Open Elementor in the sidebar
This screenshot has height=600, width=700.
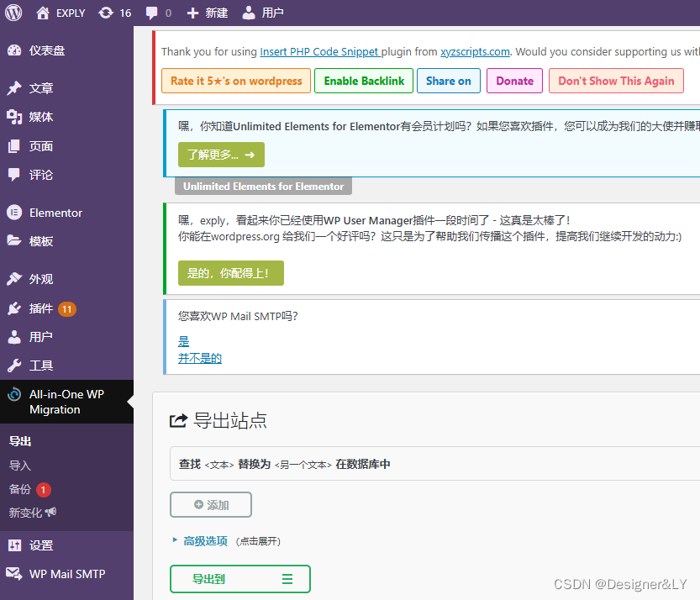[55, 213]
